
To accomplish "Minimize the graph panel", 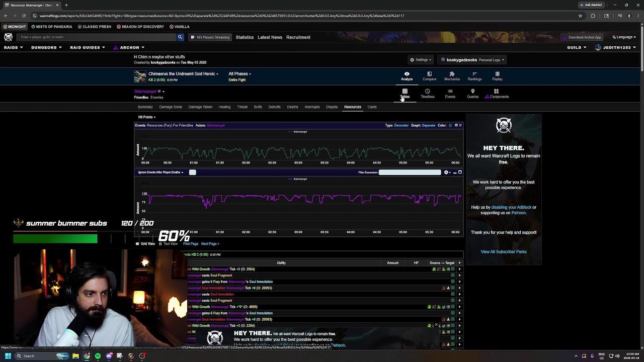I will pos(455,172).
